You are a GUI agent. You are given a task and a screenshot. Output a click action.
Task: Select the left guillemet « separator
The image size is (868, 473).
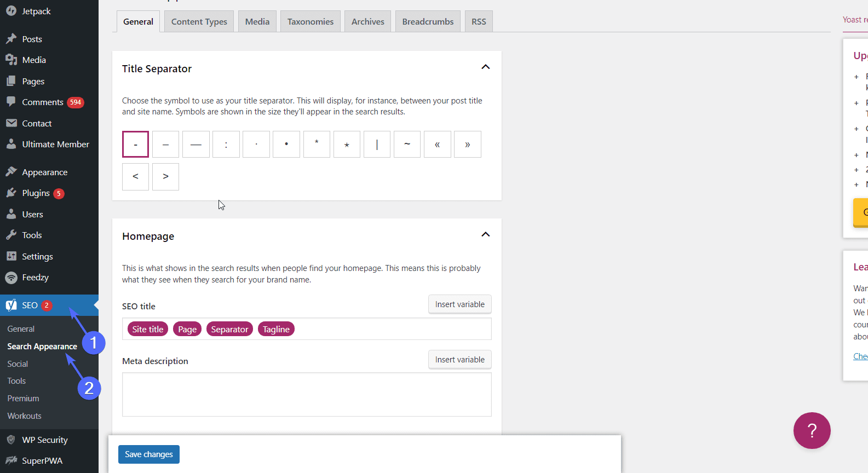[438, 145]
